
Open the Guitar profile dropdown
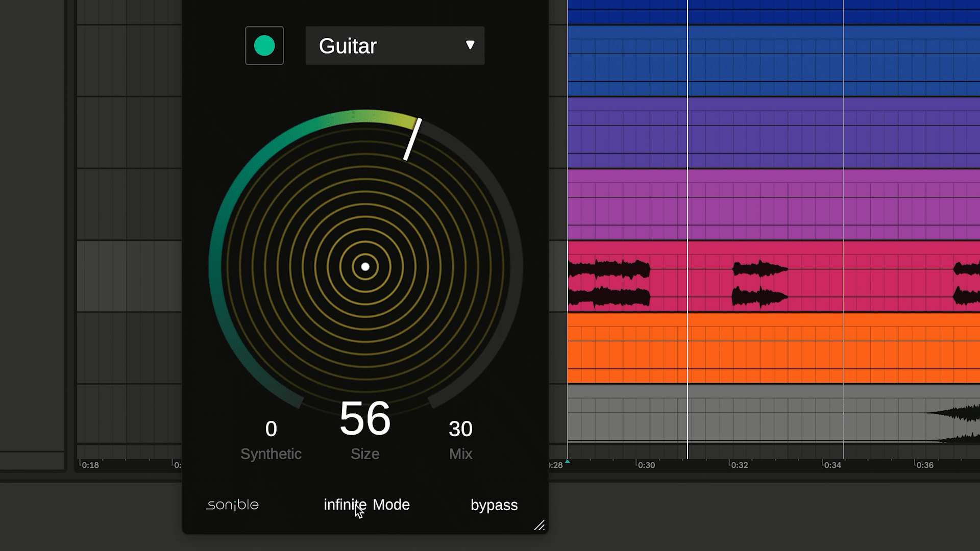pyautogui.click(x=395, y=45)
